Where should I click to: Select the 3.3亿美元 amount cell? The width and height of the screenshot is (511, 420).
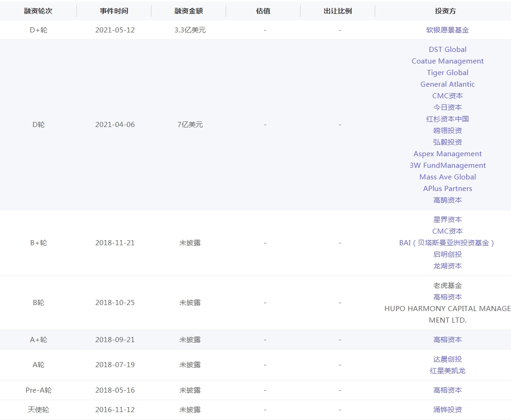coord(190,30)
